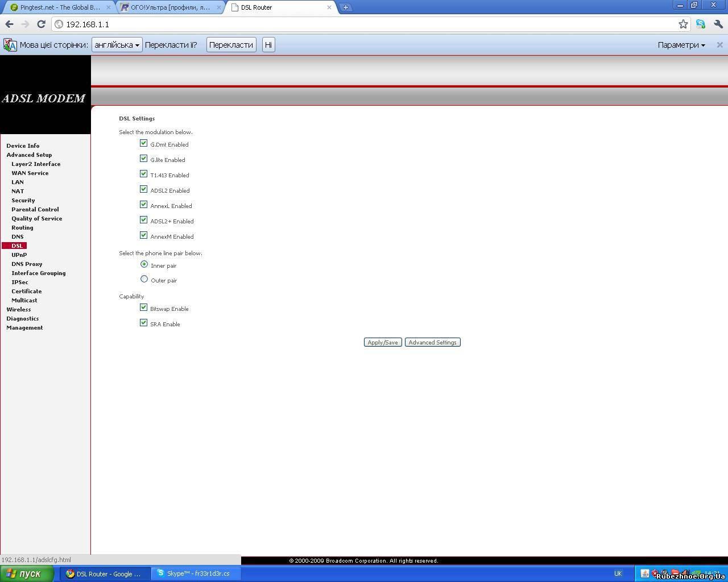Open Interface Grouping menu item
Screen dimensions: 728x582
tap(39, 273)
